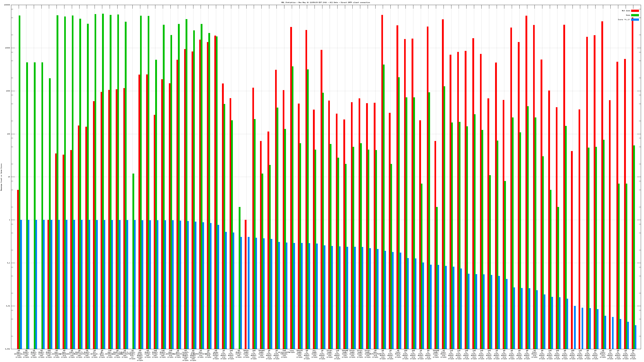This screenshot has width=644, height=362.
Task: Click the 0.1 y-axis tick label
Action: (x=8, y=263)
